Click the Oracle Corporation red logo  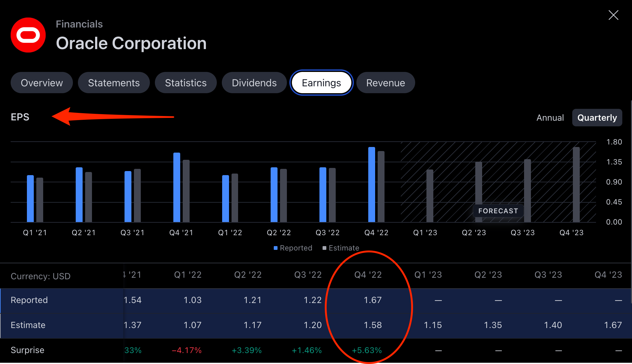28,35
